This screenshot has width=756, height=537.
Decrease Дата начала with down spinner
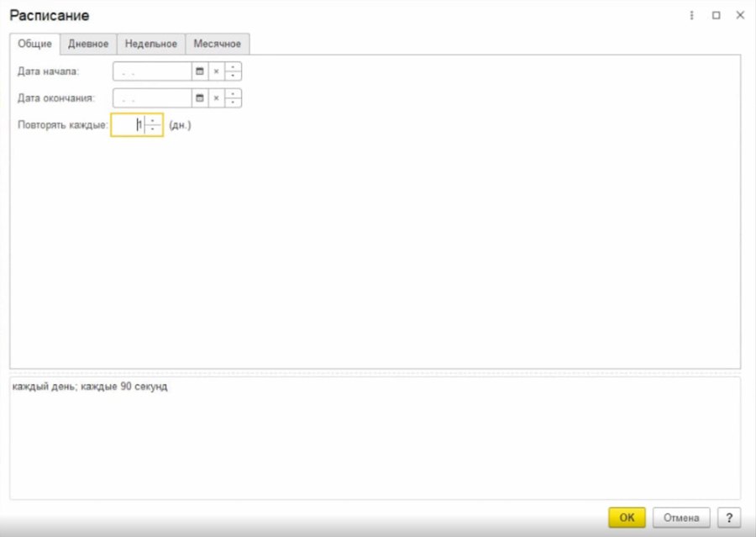233,76
